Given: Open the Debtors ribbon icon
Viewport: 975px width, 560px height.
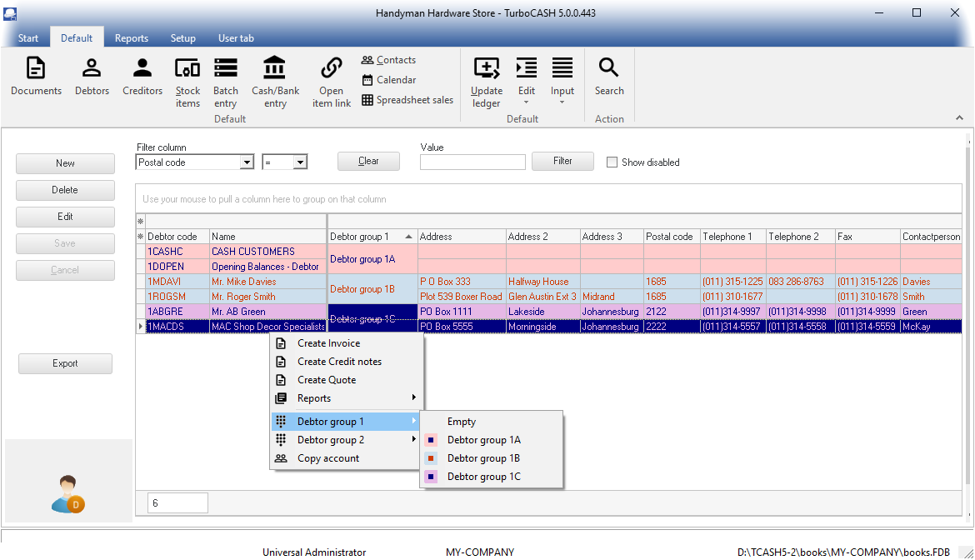Looking at the screenshot, I should (92, 77).
